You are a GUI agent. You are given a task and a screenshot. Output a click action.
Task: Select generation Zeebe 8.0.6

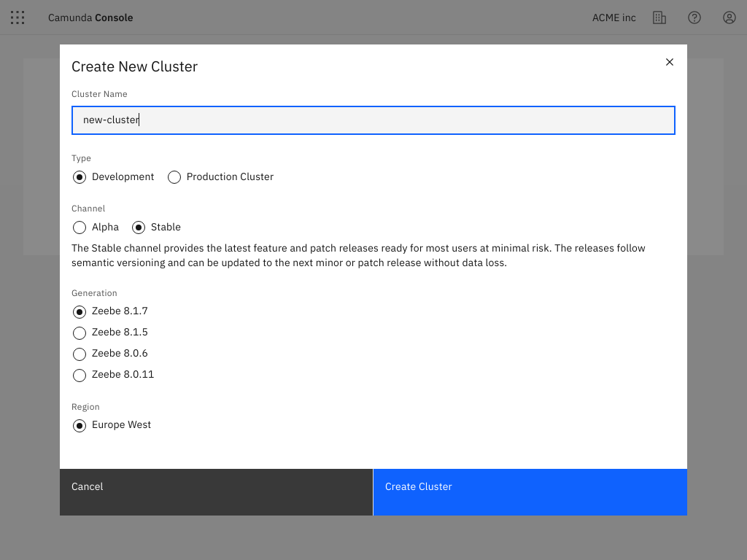(x=79, y=354)
